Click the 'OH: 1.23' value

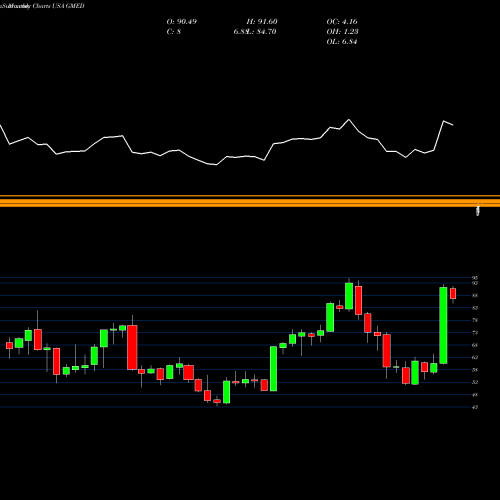pos(342,32)
